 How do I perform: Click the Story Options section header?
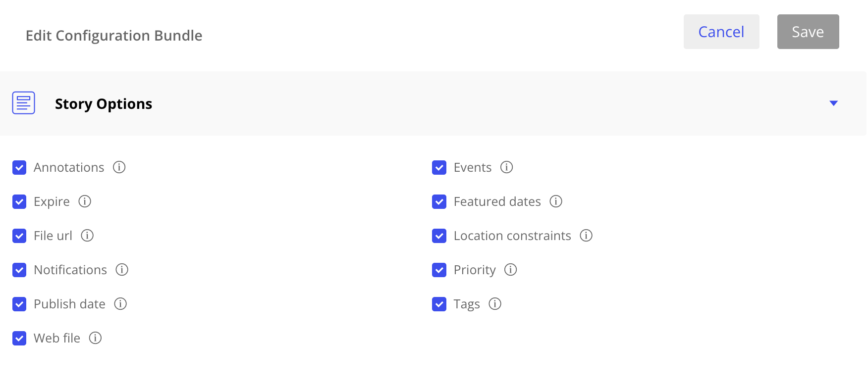[x=104, y=104]
